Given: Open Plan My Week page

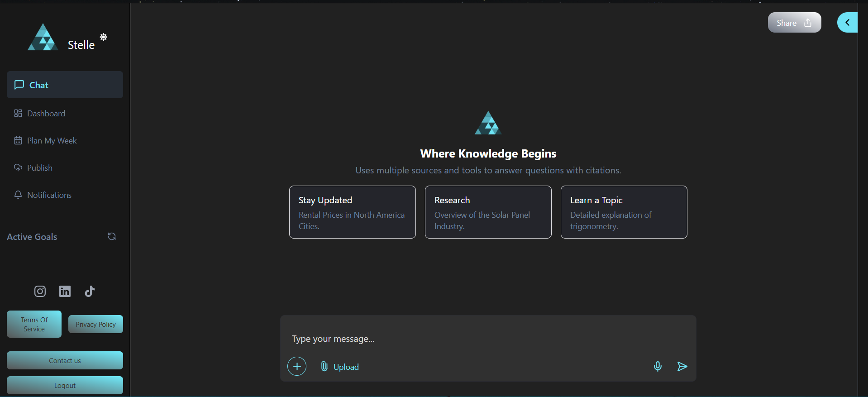Looking at the screenshot, I should pos(52,141).
